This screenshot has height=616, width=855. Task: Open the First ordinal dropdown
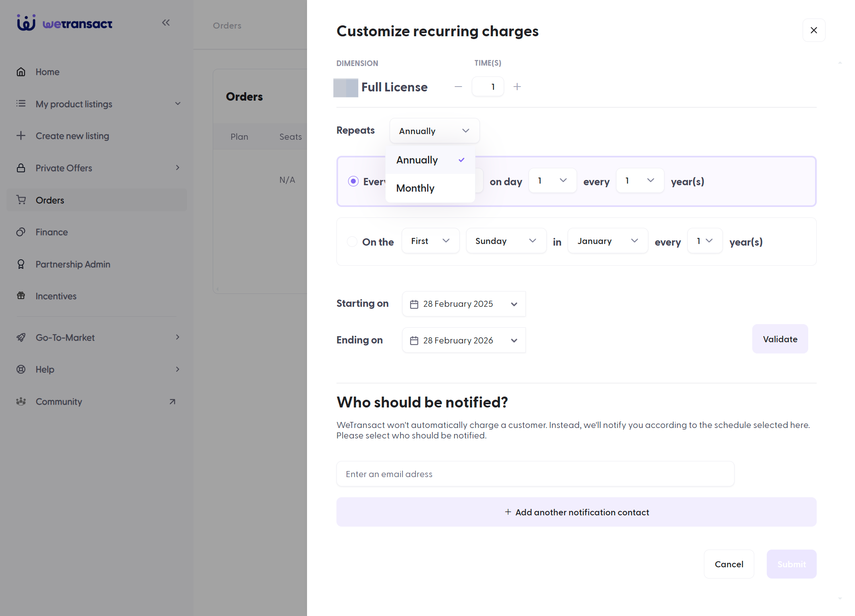(430, 241)
